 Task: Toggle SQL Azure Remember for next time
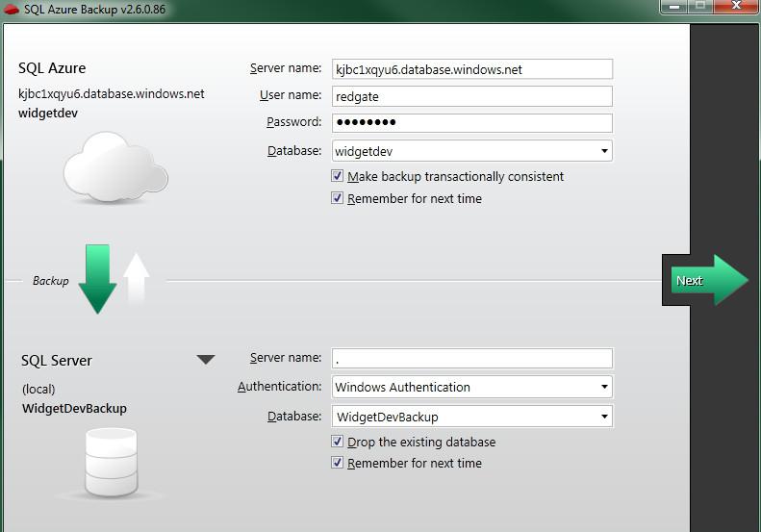[337, 198]
